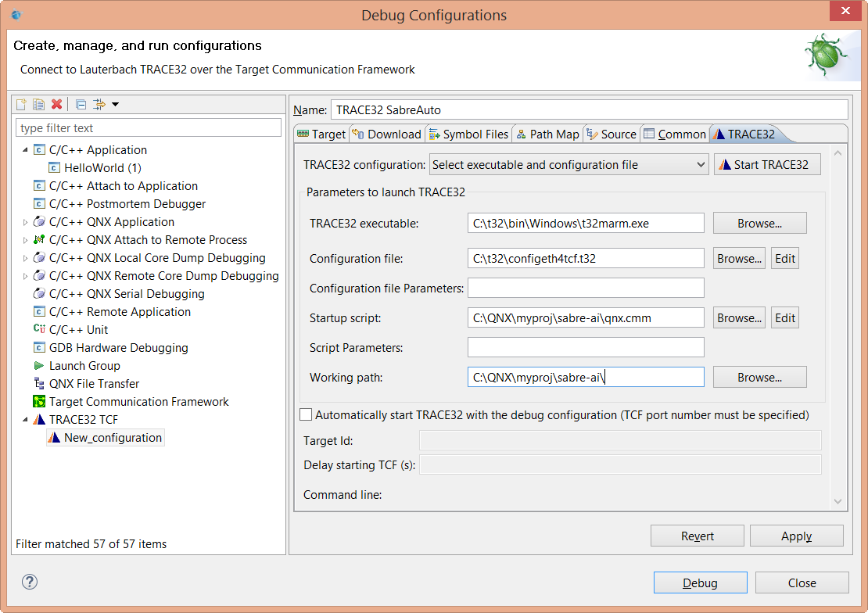Delete selected configuration with red X icon
Image resolution: width=868 pixels, height=613 pixels.
point(56,104)
